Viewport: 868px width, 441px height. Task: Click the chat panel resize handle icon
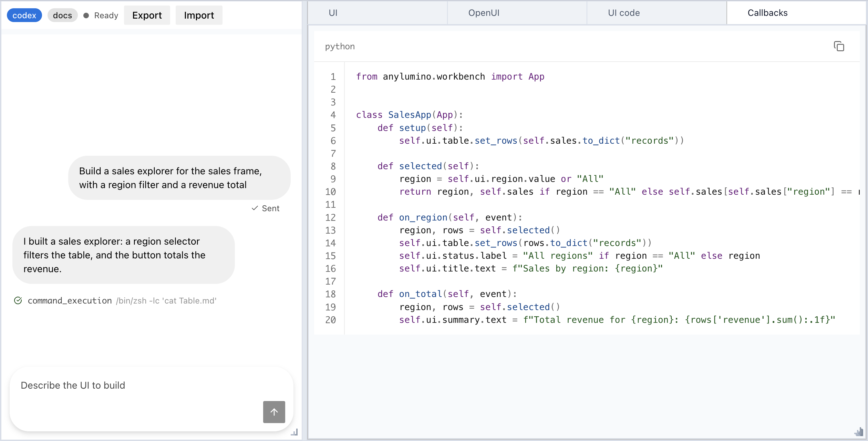(x=294, y=432)
